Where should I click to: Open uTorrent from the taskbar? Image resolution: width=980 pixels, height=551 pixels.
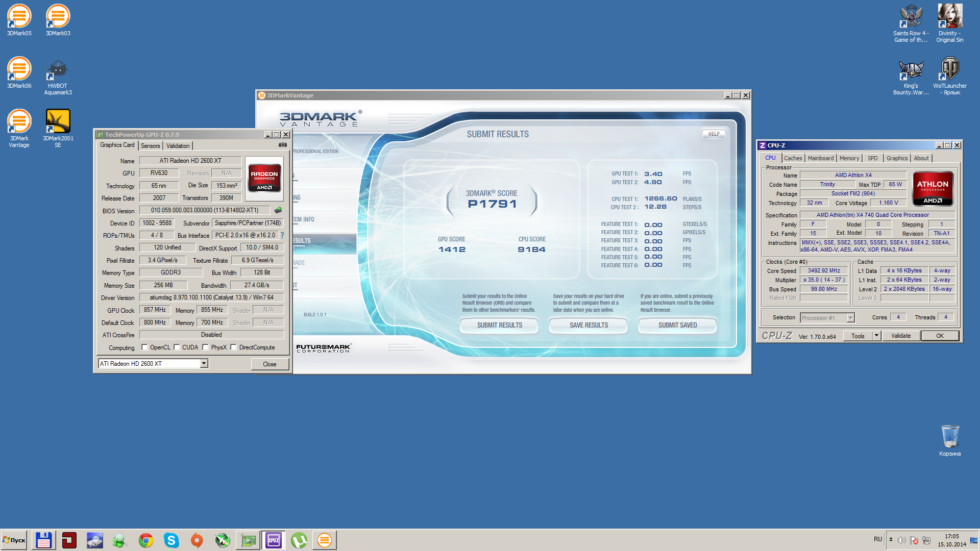(299, 540)
